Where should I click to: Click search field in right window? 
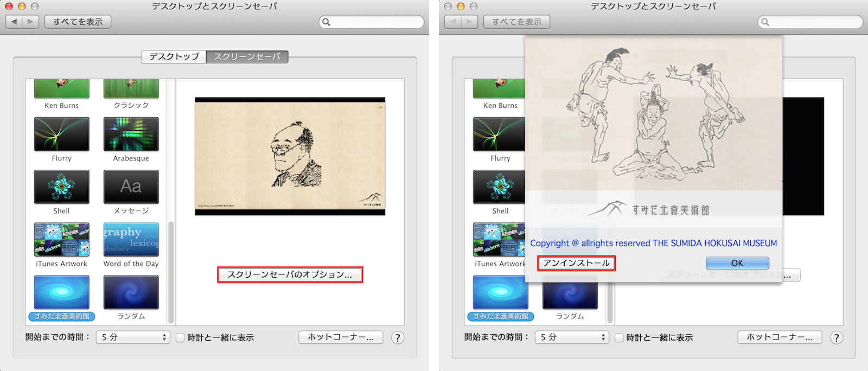[810, 22]
